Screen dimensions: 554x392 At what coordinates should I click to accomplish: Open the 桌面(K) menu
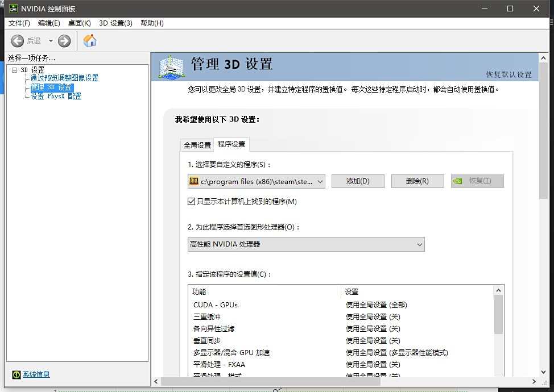[x=79, y=23]
